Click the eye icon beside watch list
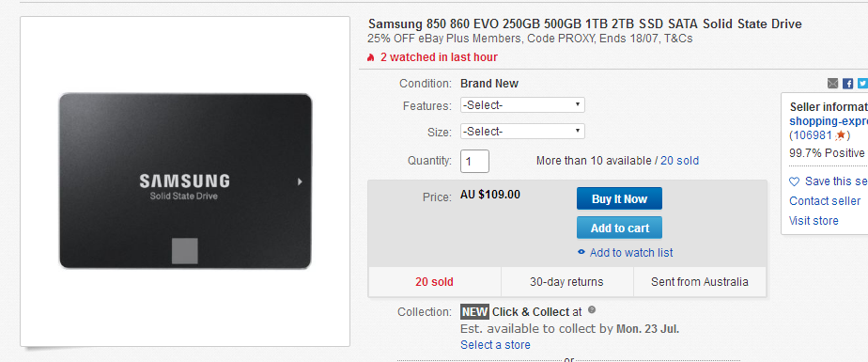This screenshot has height=362, width=868. (581, 252)
